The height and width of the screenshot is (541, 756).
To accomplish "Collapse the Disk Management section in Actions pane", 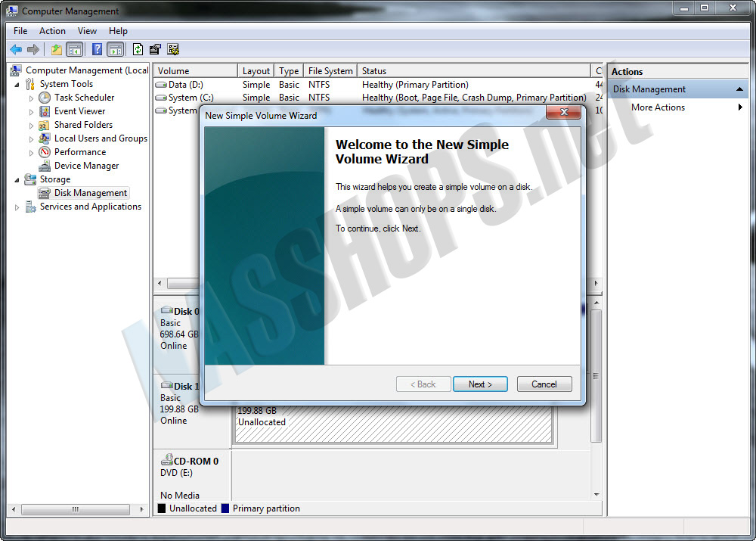I will tap(739, 89).
